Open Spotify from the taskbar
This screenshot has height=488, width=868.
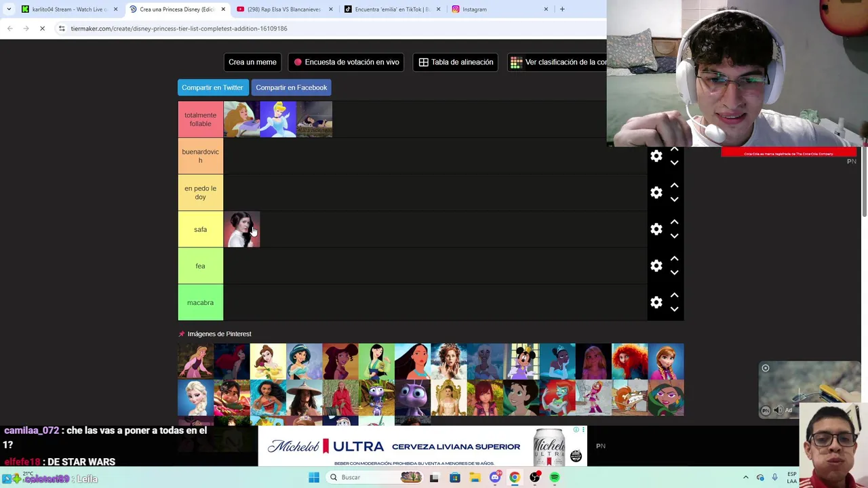click(x=555, y=478)
